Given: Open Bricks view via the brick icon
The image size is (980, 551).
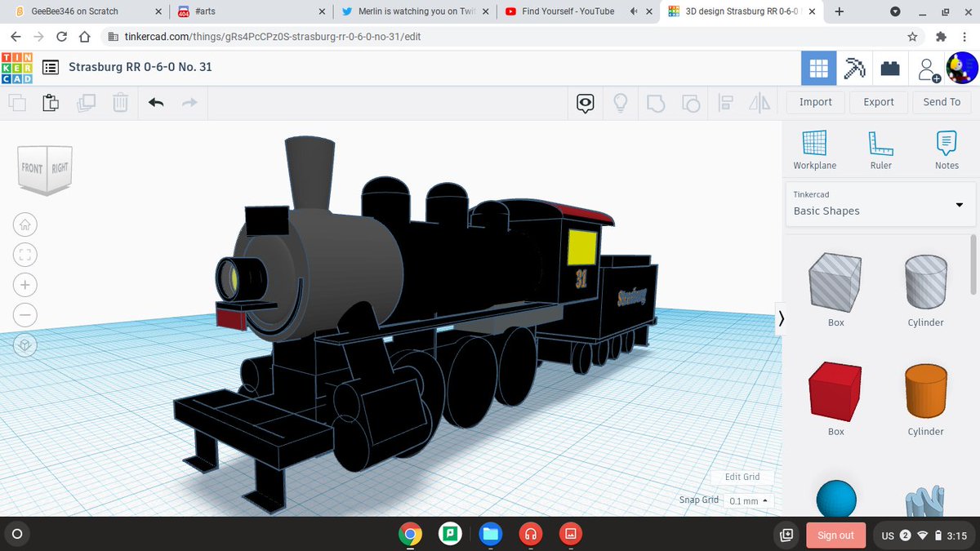Looking at the screenshot, I should pyautogui.click(x=890, y=68).
